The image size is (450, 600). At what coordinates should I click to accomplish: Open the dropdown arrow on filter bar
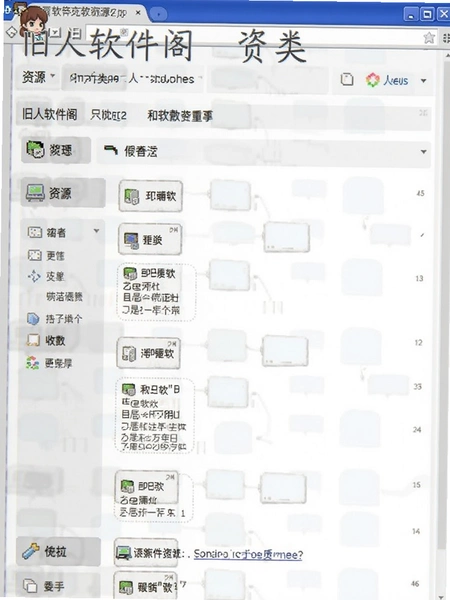[x=424, y=152]
